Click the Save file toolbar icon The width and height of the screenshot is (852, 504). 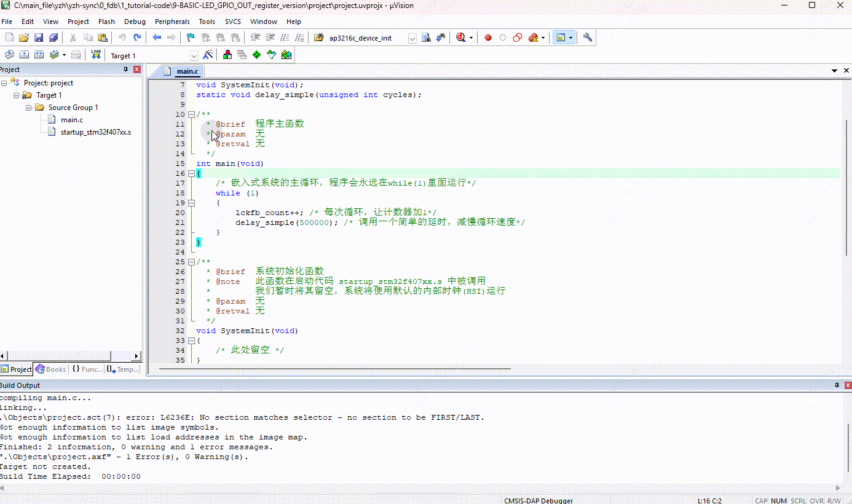coord(38,37)
